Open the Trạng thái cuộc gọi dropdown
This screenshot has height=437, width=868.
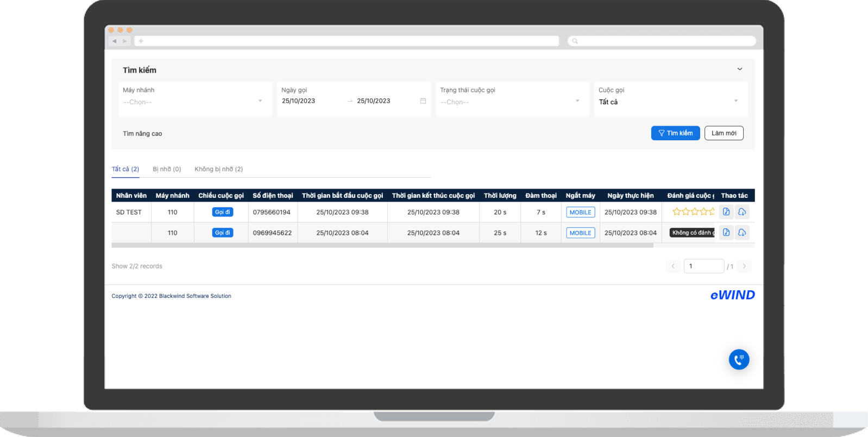(x=512, y=99)
